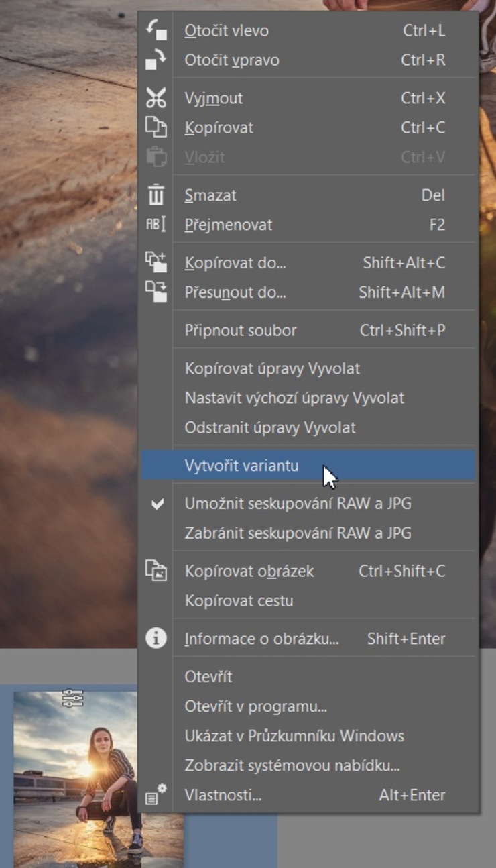The image size is (496, 868).
Task: Click the properties gear list icon
Action: coord(156,794)
